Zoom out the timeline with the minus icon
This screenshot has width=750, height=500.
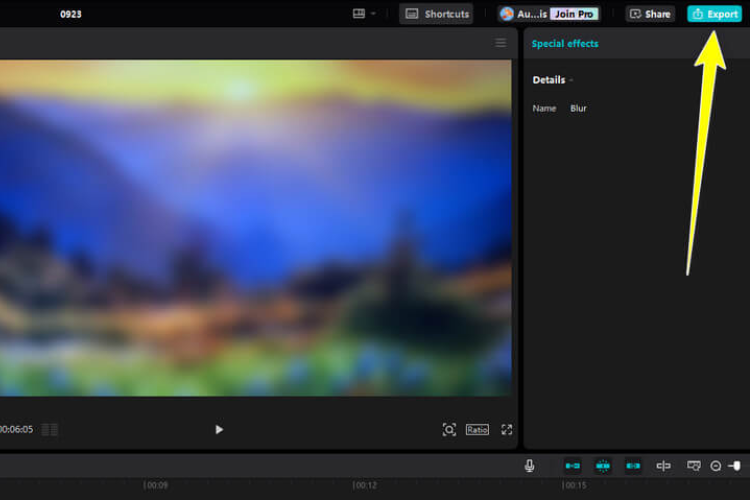point(716,466)
